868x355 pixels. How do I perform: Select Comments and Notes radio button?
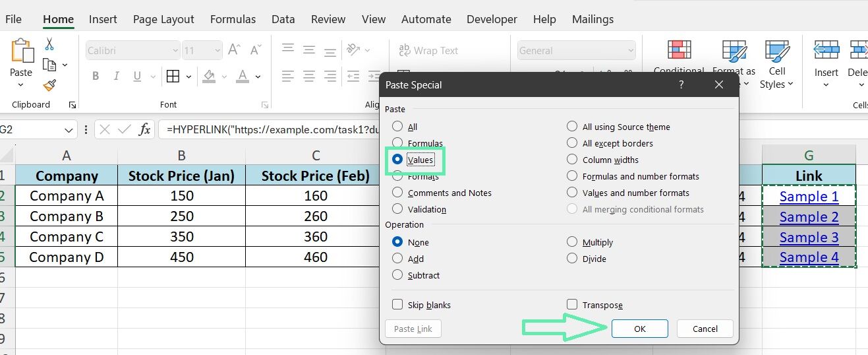coord(397,192)
